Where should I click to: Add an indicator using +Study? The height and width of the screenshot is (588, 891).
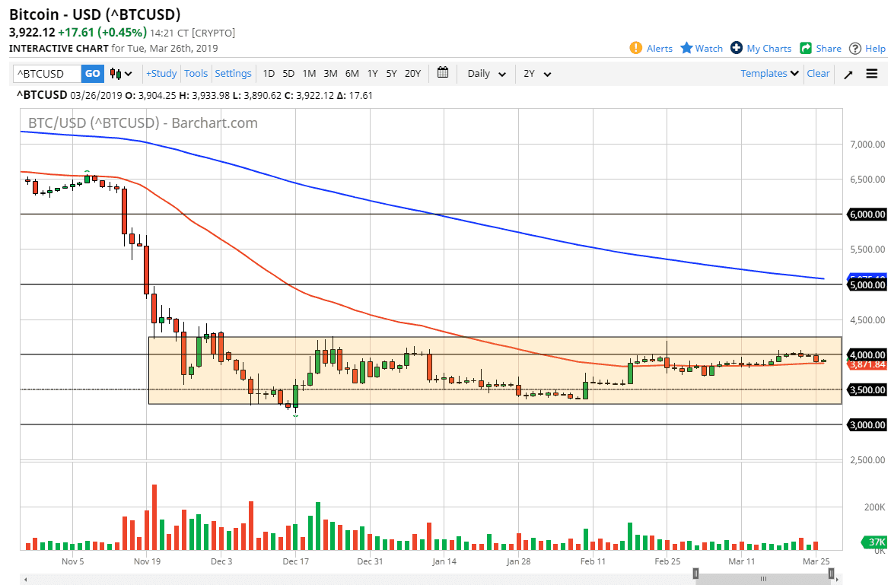point(161,73)
